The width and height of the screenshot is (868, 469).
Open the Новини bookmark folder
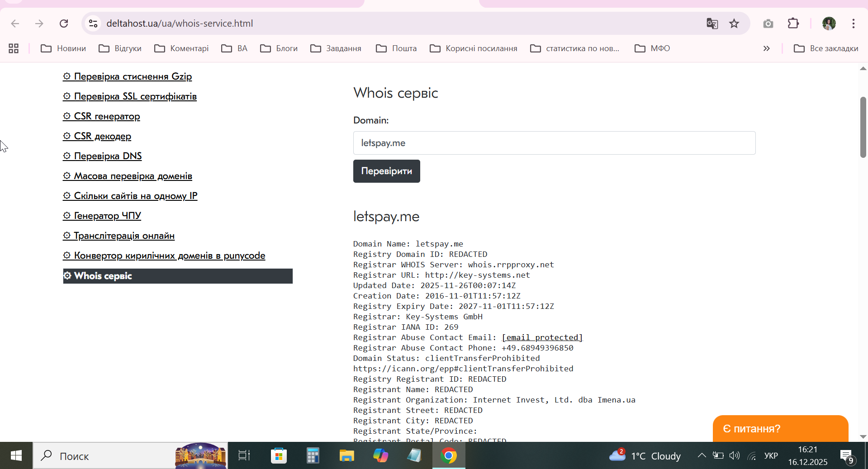click(63, 48)
